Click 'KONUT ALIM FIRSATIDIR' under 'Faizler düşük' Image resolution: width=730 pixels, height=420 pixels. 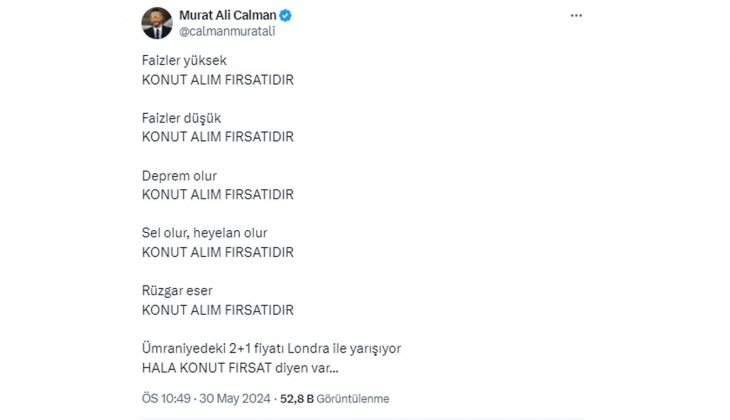click(218, 136)
